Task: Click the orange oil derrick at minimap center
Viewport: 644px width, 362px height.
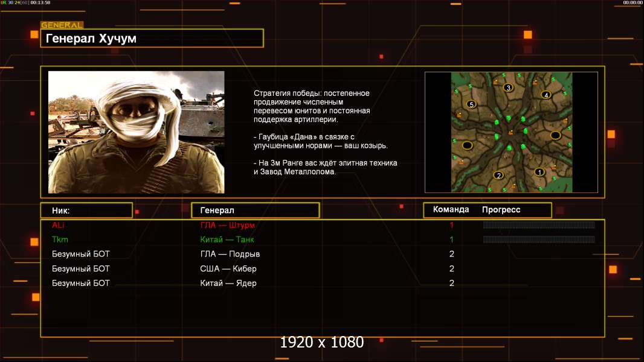Action: tap(511, 132)
